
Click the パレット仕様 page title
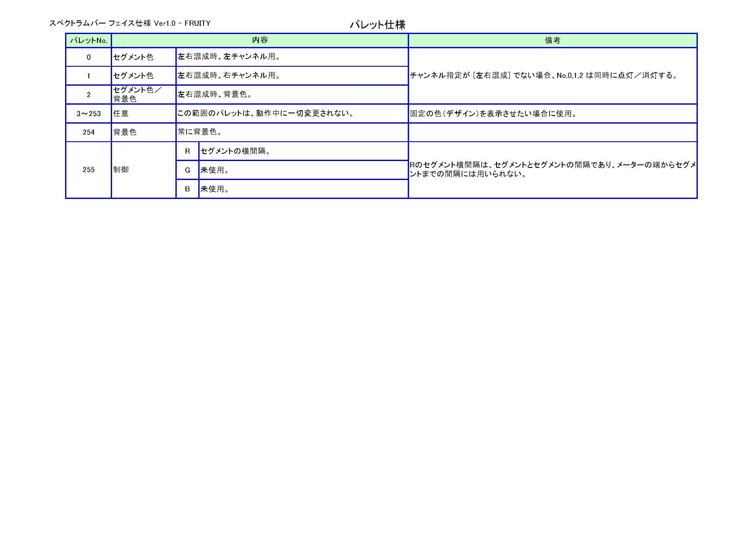[x=377, y=25]
